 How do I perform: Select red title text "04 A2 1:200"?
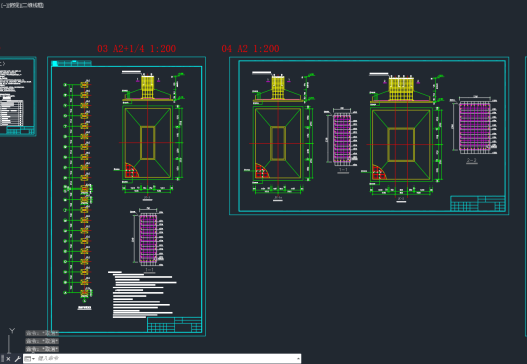click(x=250, y=49)
